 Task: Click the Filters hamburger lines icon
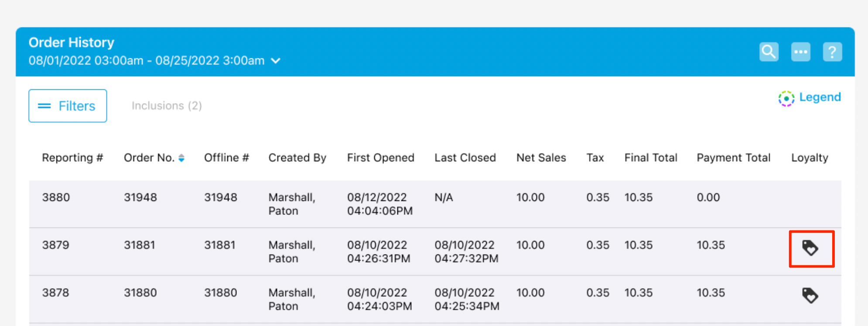pyautogui.click(x=44, y=106)
